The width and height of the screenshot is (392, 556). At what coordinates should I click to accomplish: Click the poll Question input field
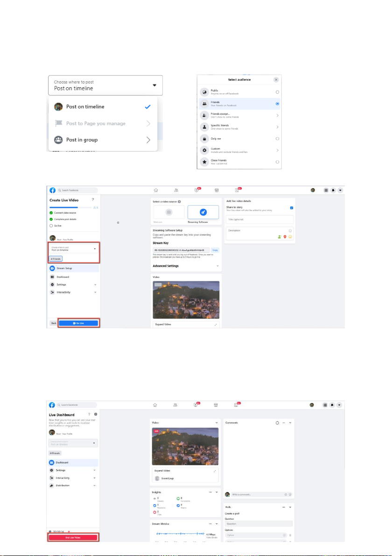point(259,524)
